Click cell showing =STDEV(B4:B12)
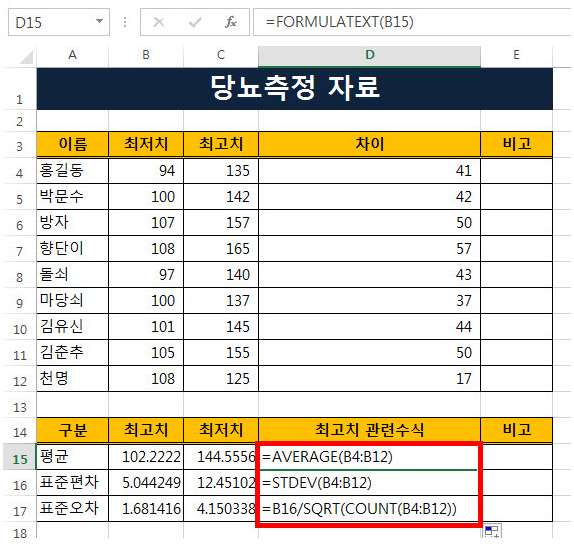 (369, 483)
